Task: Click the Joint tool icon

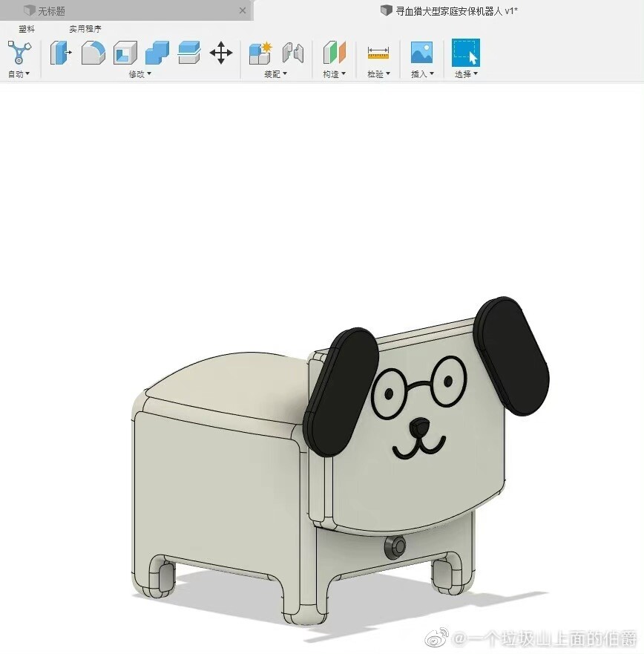Action: pyautogui.click(x=292, y=53)
